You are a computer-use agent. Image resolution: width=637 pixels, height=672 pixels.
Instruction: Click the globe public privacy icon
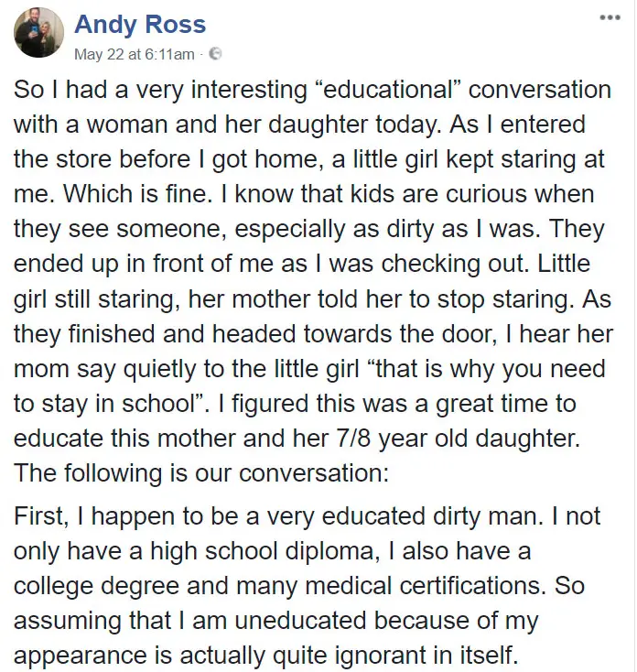pos(215,54)
